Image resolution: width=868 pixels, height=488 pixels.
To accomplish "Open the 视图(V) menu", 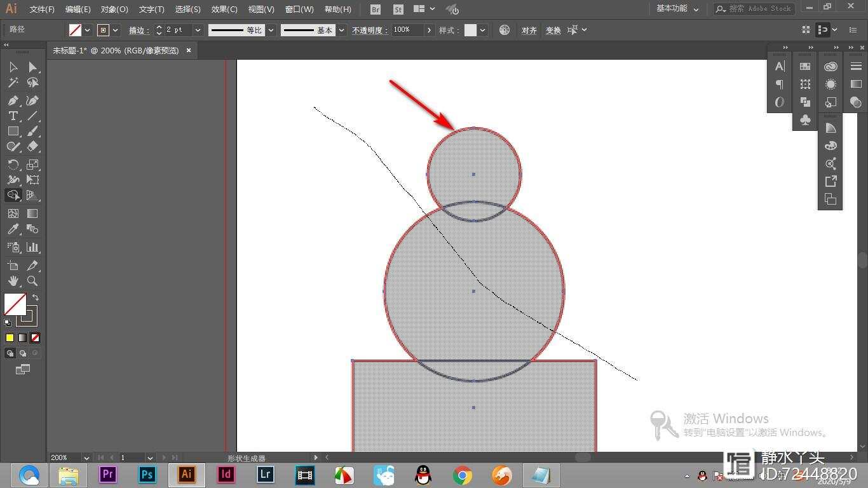I will click(x=261, y=10).
